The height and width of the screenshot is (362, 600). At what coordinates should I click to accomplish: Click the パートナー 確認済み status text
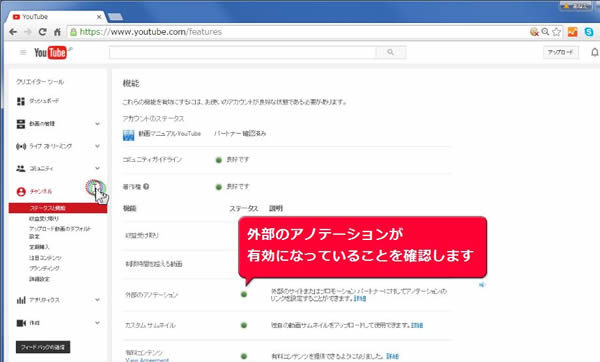click(240, 134)
